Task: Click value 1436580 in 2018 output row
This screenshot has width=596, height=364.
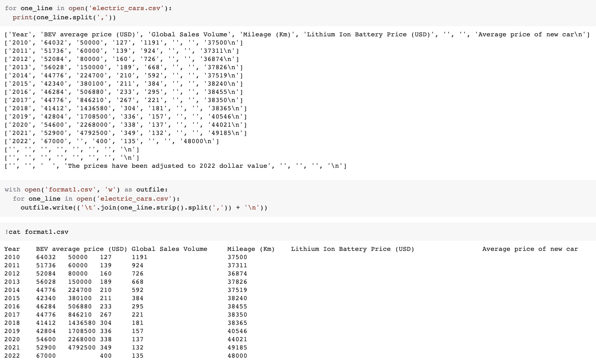Action: [82, 323]
